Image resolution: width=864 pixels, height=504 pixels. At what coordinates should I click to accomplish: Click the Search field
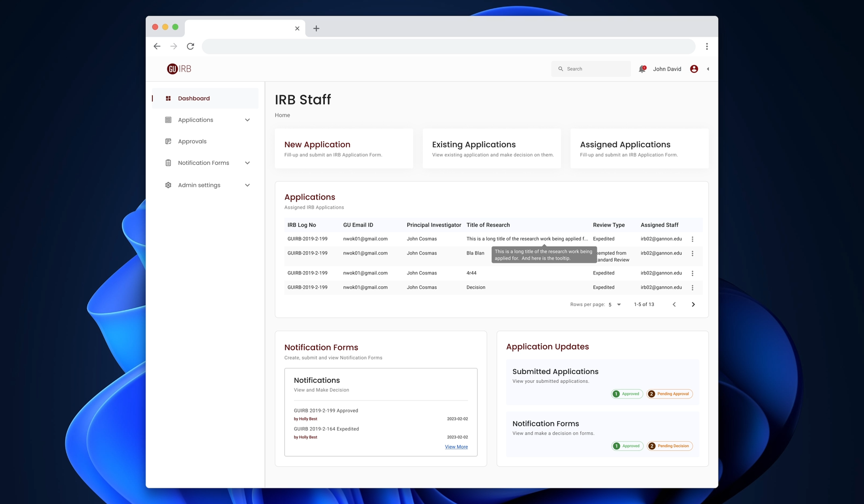click(x=591, y=69)
